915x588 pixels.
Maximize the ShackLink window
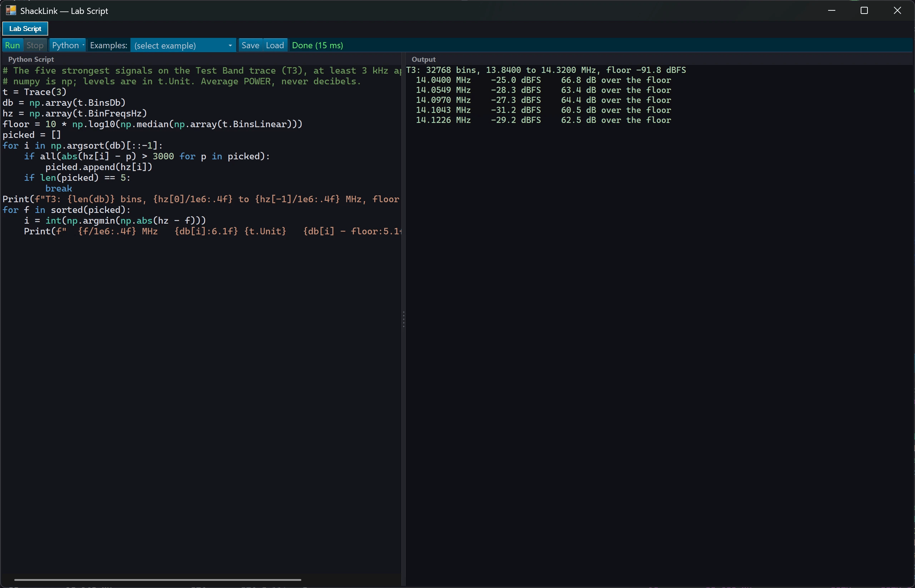tap(864, 10)
